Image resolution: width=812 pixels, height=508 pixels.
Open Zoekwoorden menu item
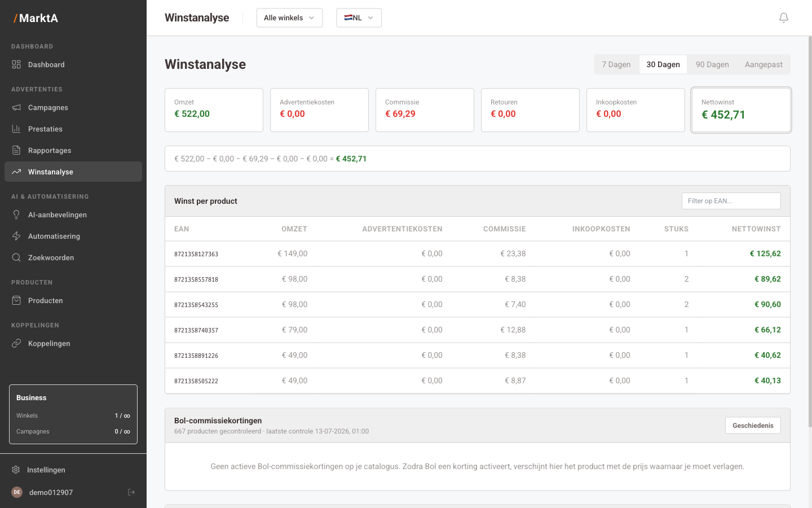[x=73, y=257]
